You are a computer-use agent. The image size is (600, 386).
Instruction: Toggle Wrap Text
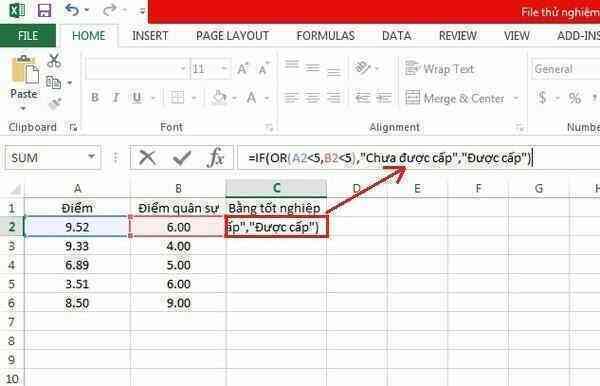pyautogui.click(x=440, y=69)
